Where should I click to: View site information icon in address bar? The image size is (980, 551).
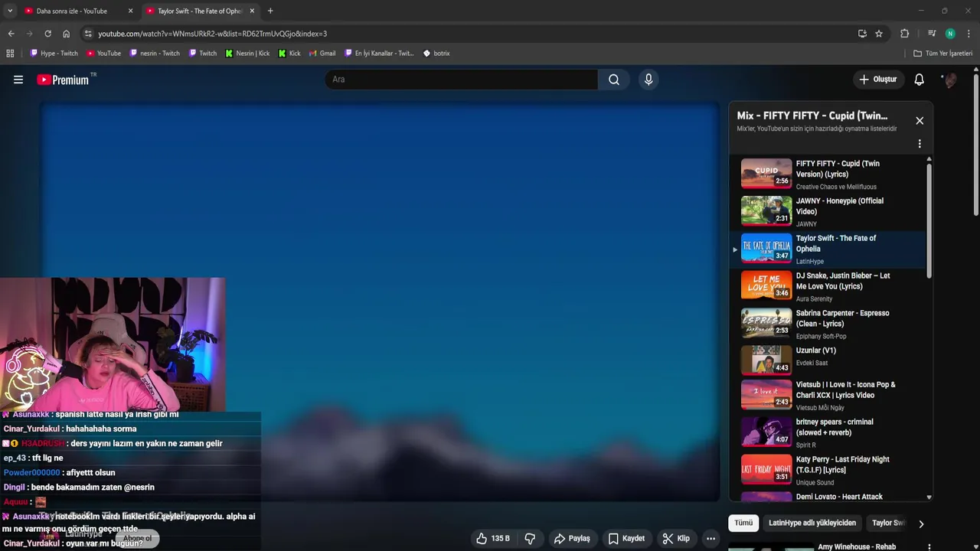pyautogui.click(x=88, y=34)
